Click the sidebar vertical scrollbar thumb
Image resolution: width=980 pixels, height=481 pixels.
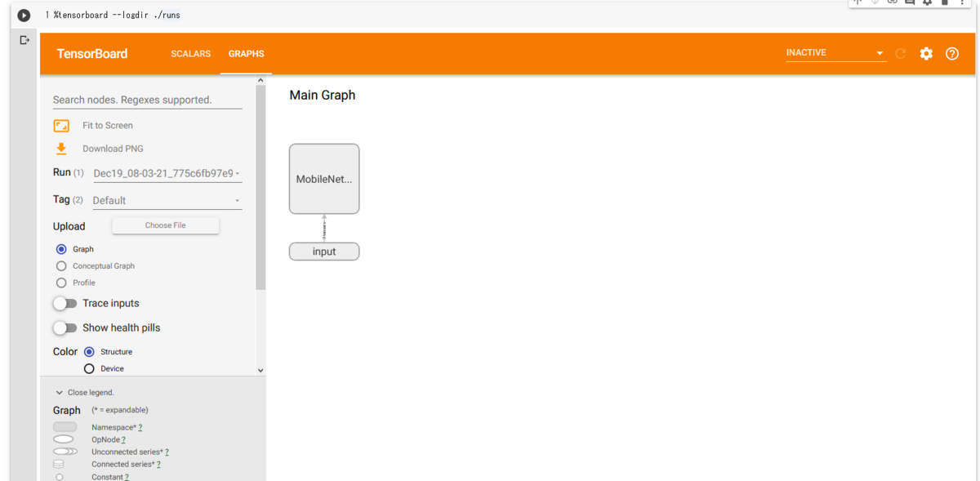[x=261, y=187]
